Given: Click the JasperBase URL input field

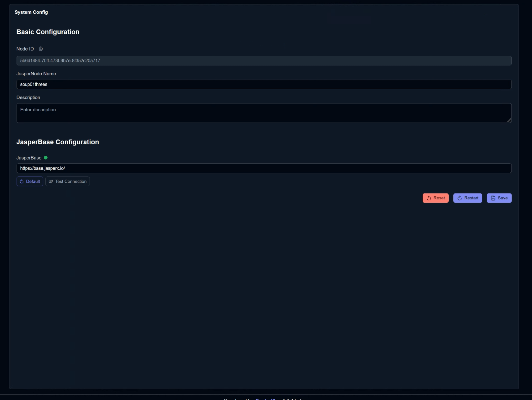Looking at the screenshot, I should (x=264, y=168).
